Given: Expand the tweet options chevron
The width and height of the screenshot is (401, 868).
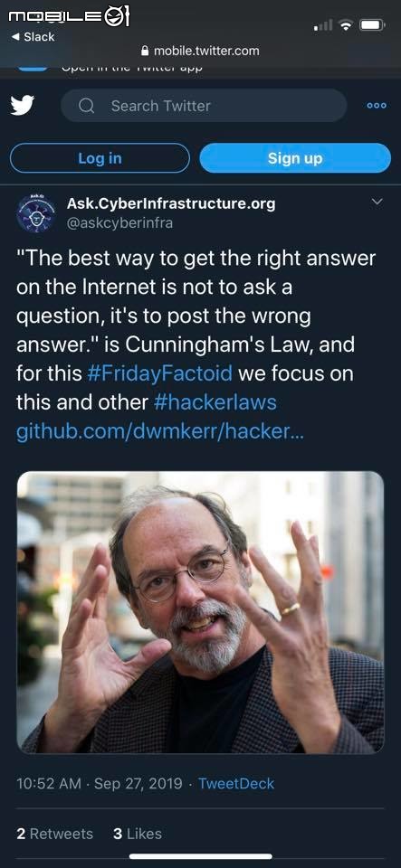Looking at the screenshot, I should tap(377, 202).
